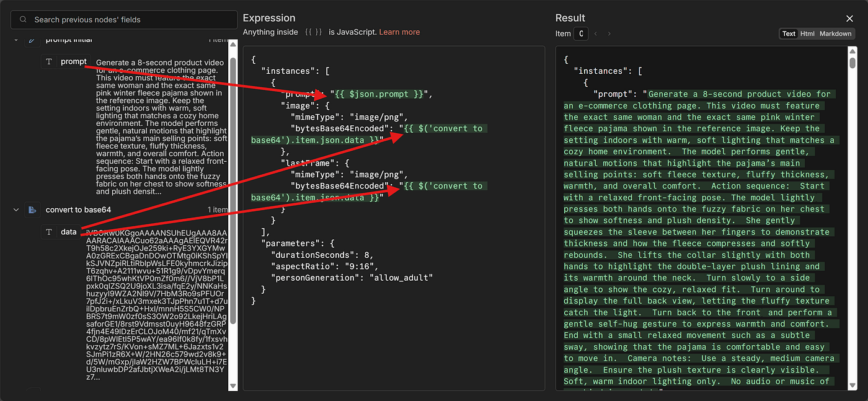Collapse the prompt initial node section
The height and width of the screenshot is (401, 868).
(x=16, y=40)
